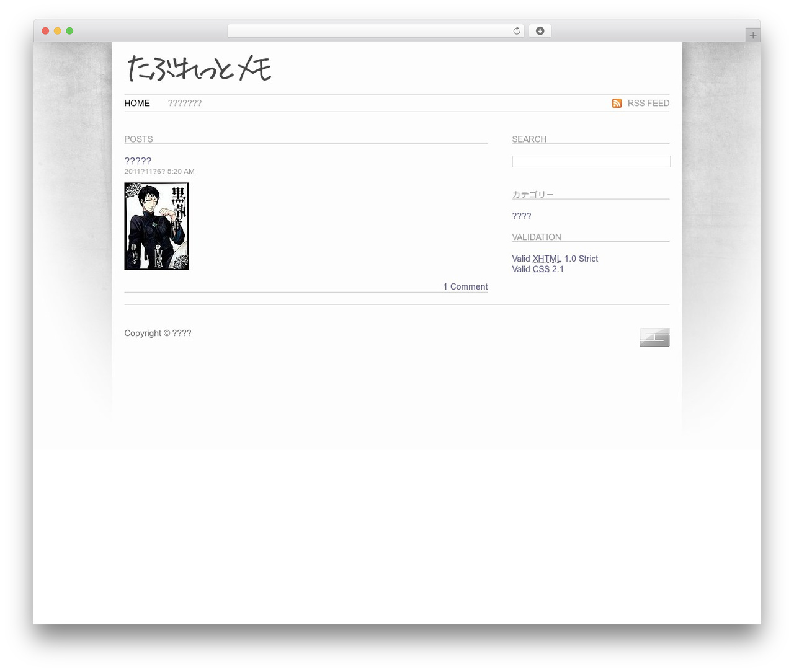This screenshot has height=672, width=794.
Task: Select the SEARCH sidebar heading
Action: [529, 139]
